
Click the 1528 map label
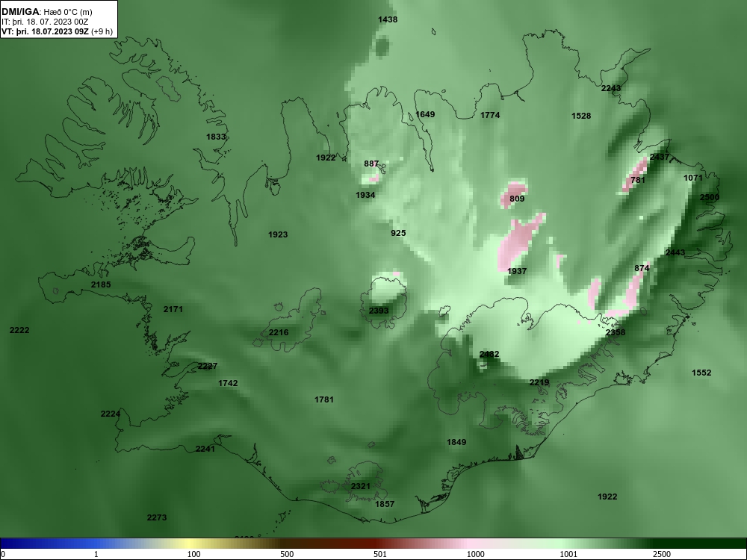click(581, 116)
